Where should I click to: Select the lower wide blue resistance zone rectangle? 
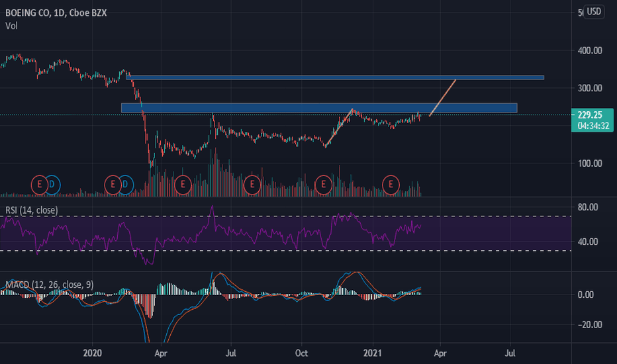click(x=319, y=108)
